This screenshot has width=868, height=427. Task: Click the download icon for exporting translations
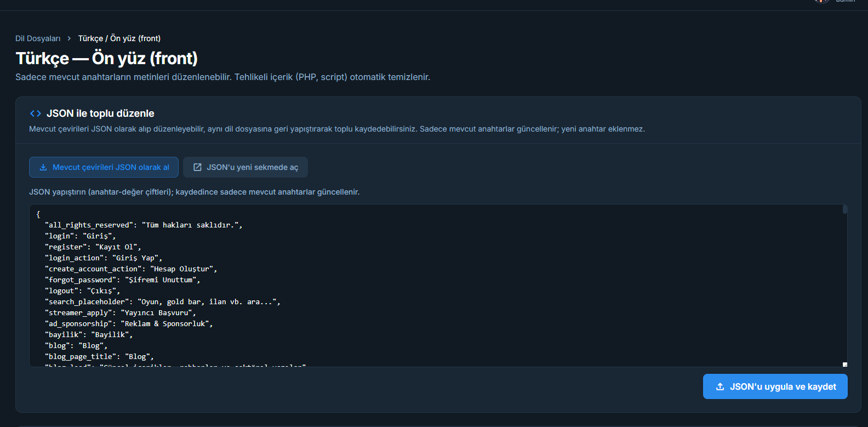click(x=43, y=167)
